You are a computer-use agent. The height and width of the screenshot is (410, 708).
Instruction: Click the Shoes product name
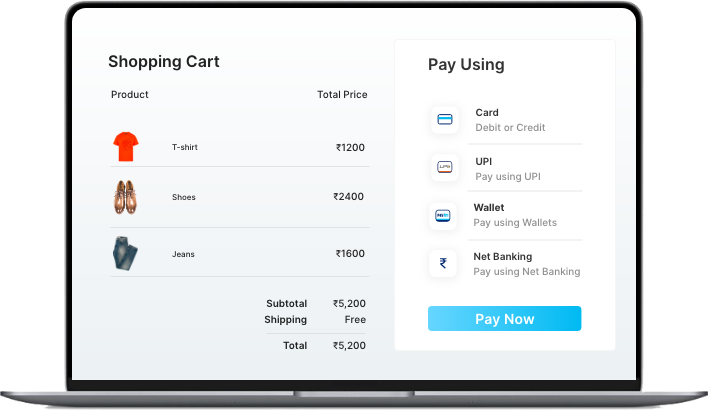(x=184, y=197)
